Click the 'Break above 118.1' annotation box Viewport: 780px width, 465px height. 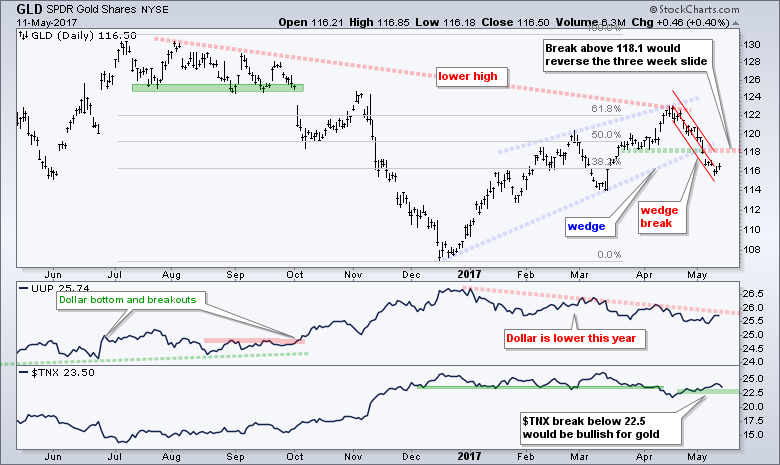[x=627, y=55]
